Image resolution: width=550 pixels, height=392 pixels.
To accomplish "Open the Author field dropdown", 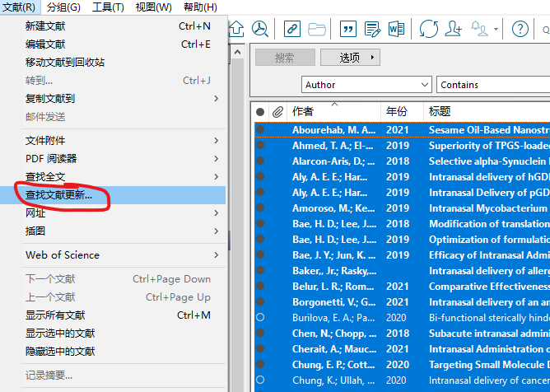I will pos(366,85).
